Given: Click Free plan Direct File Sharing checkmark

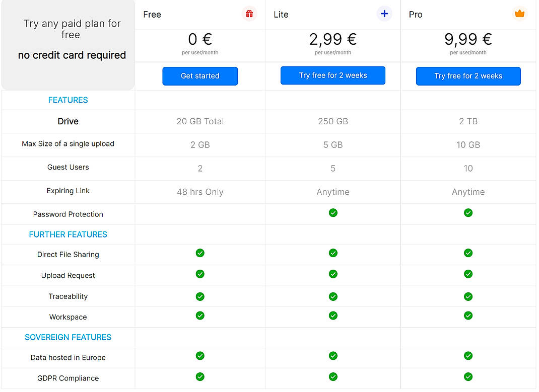Looking at the screenshot, I should [200, 253].
